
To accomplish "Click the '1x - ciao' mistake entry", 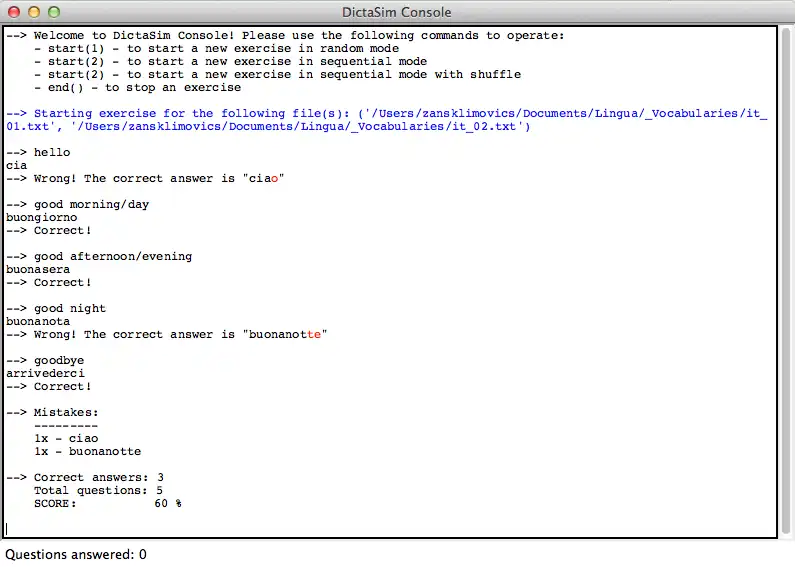I will point(66,439).
